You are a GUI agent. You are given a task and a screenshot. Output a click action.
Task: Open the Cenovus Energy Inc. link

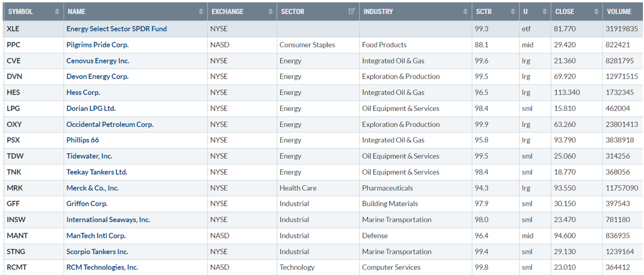[x=98, y=61]
